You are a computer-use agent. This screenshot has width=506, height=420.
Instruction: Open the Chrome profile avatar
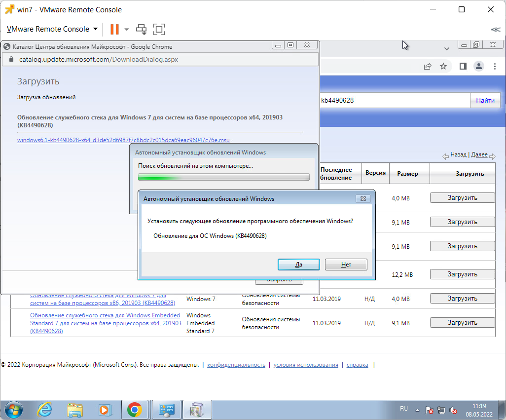[479, 67]
